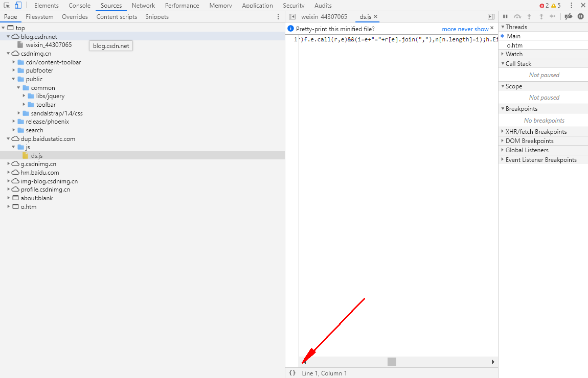Toggle pause on exceptions icon
The image size is (588, 378).
(x=580, y=16)
